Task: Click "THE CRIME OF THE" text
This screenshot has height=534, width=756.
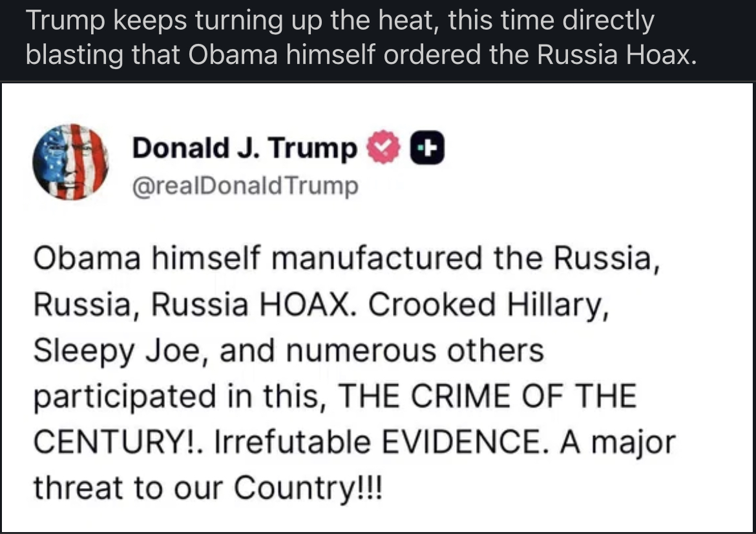Action: point(487,396)
